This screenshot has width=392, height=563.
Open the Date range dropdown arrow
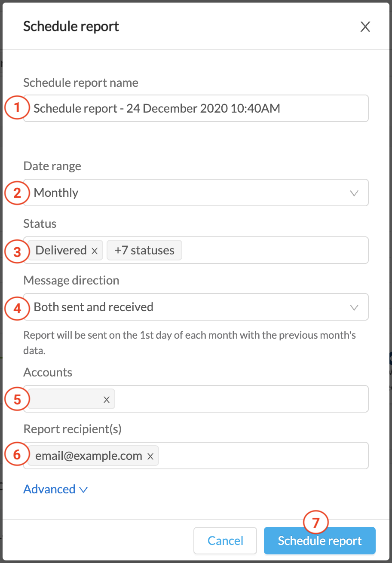tap(354, 193)
